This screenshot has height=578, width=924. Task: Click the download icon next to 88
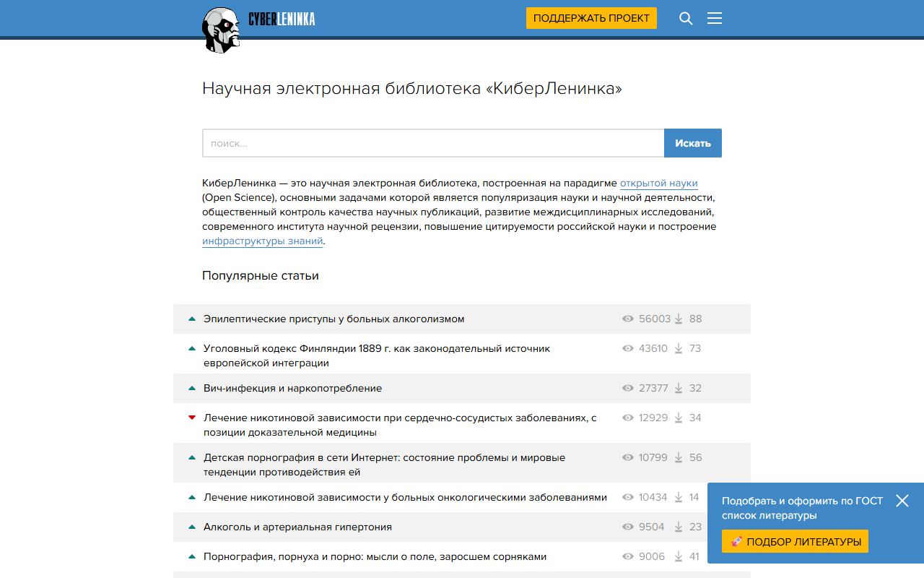[679, 319]
